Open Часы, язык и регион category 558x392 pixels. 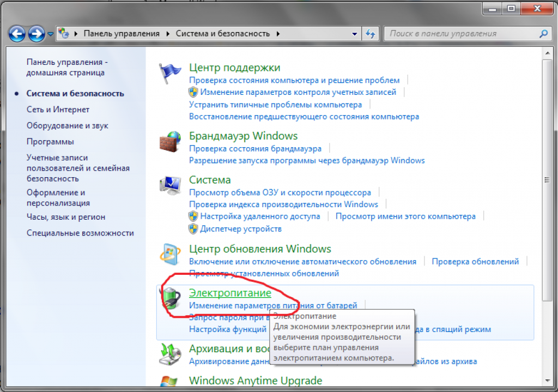pyautogui.click(x=66, y=217)
